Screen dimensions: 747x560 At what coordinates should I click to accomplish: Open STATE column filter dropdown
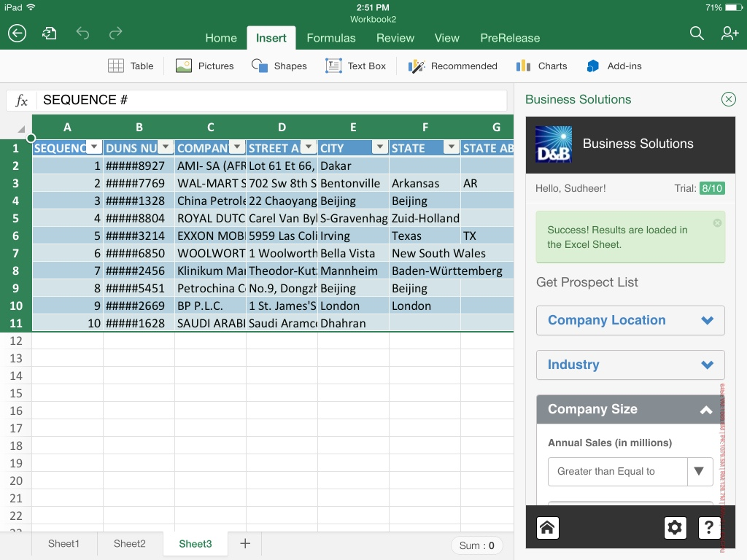tap(452, 147)
